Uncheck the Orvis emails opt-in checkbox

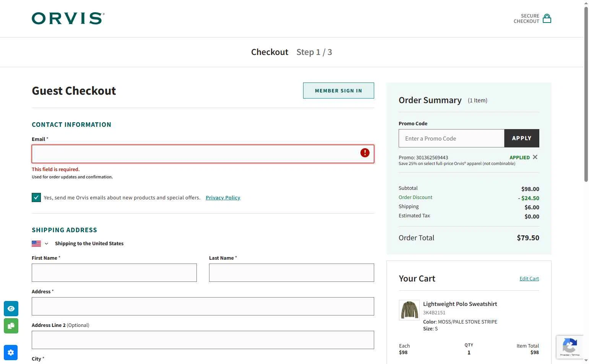36,197
